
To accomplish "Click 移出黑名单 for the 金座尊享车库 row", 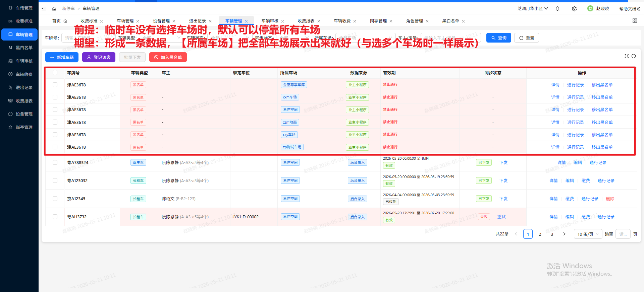I will pyautogui.click(x=602, y=85).
